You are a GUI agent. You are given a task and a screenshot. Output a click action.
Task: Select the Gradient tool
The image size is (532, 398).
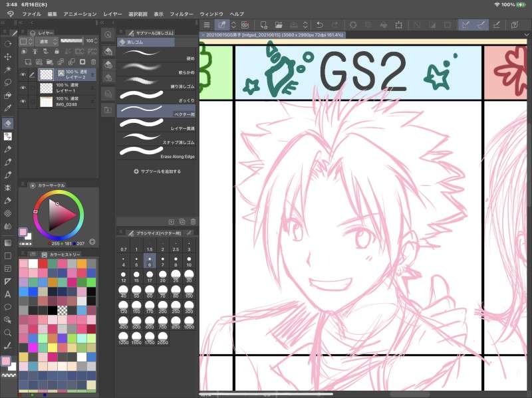pos(7,243)
